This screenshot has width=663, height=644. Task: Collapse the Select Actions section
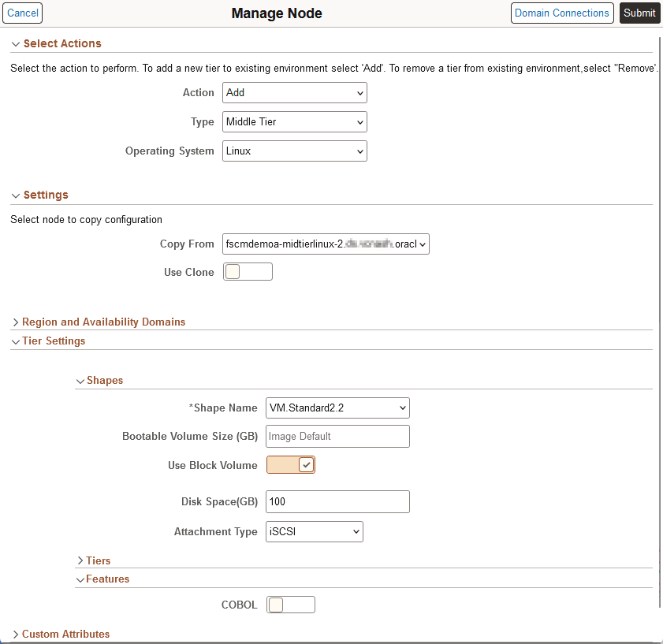(16, 44)
